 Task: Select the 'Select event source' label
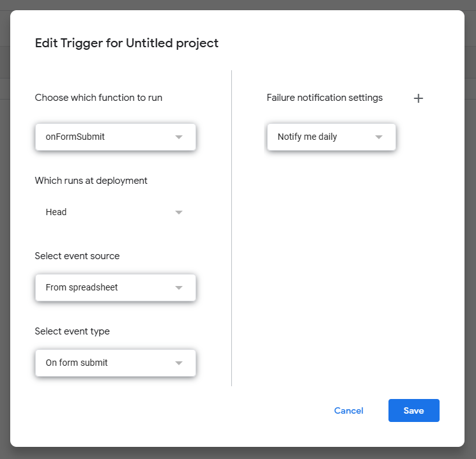77,256
